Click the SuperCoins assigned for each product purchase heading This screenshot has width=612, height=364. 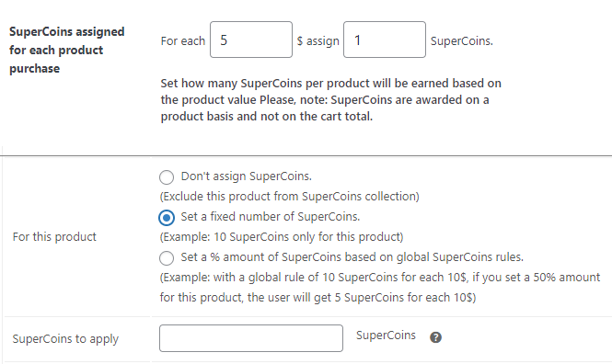click(67, 50)
